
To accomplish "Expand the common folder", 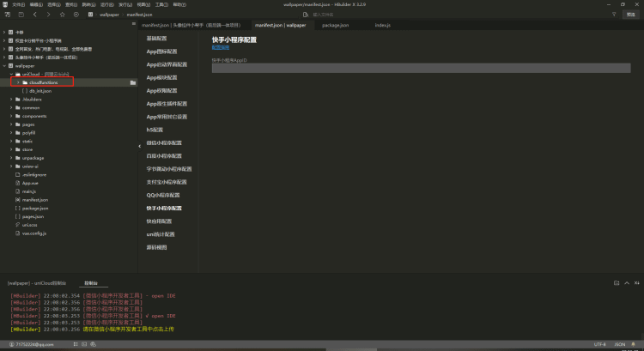I will coord(11,107).
